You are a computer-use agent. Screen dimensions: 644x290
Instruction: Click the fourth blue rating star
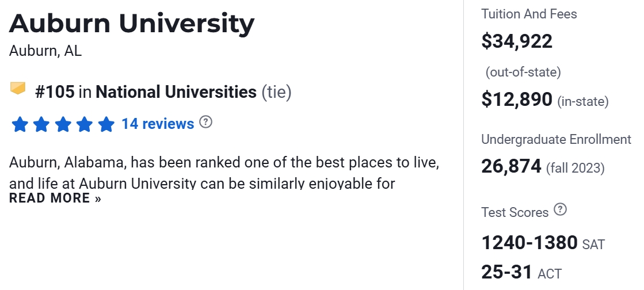tap(85, 124)
